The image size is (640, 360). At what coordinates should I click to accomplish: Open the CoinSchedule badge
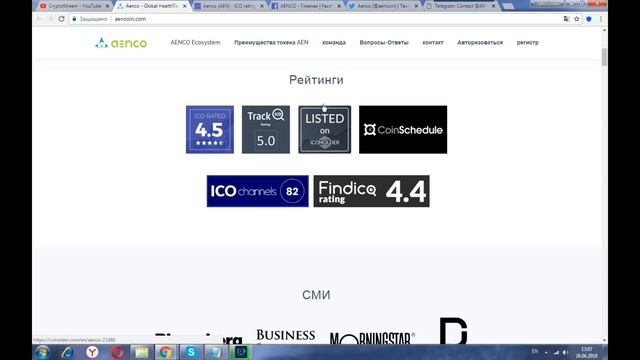coord(403,129)
